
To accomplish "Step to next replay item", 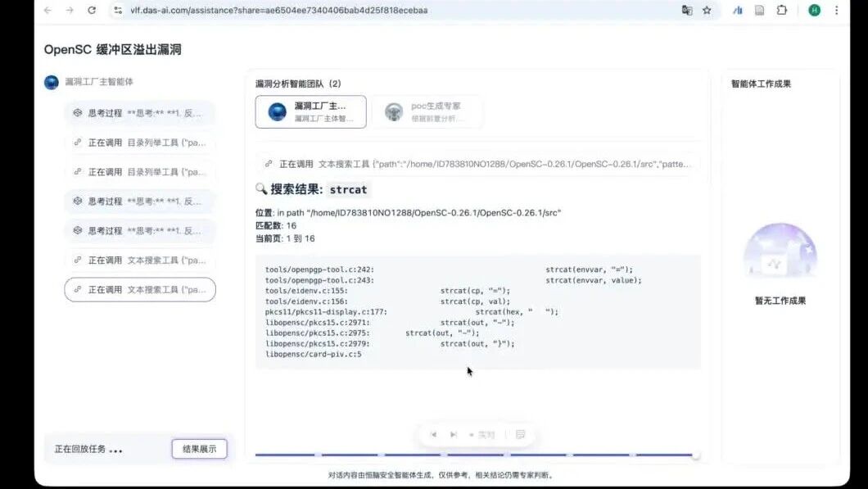I will tap(454, 435).
